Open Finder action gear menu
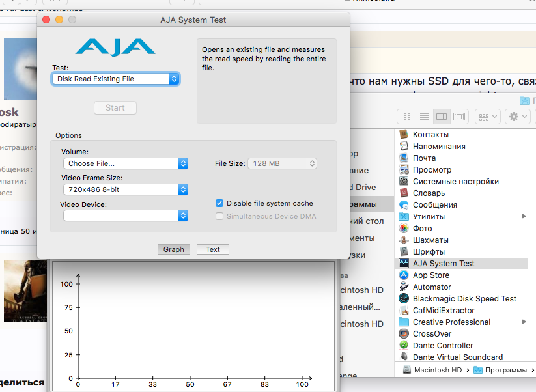The image size is (536, 392). click(518, 117)
